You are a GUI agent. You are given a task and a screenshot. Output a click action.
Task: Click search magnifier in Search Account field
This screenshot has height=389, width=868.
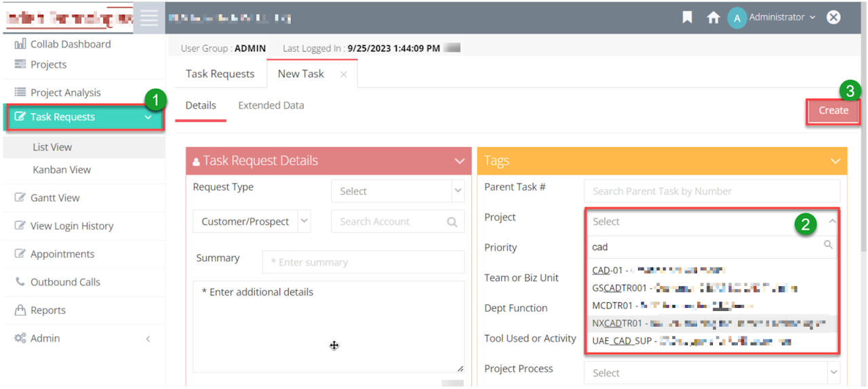pos(452,222)
